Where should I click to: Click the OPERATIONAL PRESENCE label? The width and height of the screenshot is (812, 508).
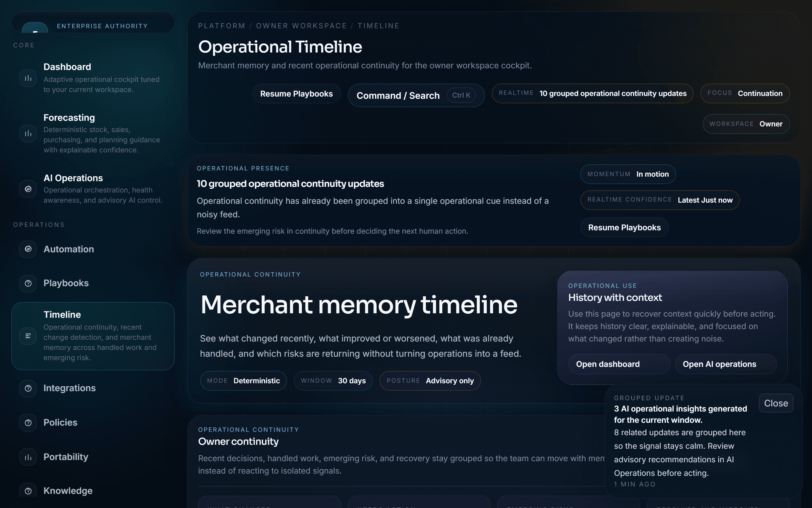point(243,168)
